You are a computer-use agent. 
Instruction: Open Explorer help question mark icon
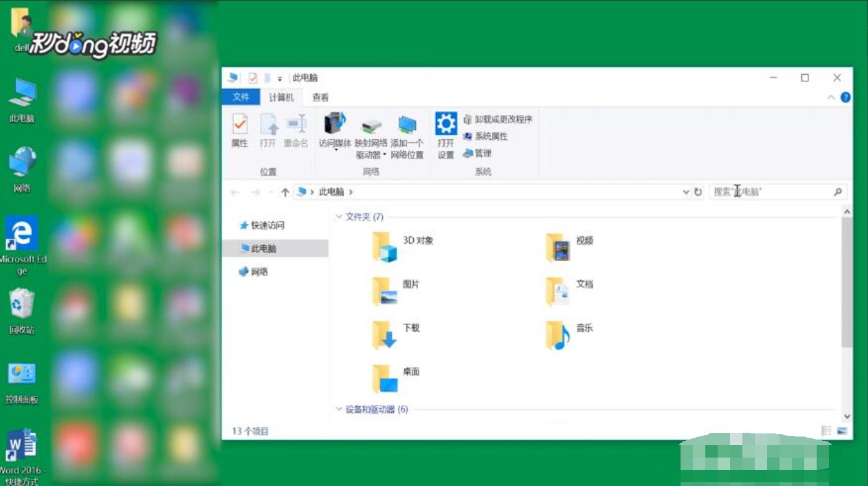[845, 98]
